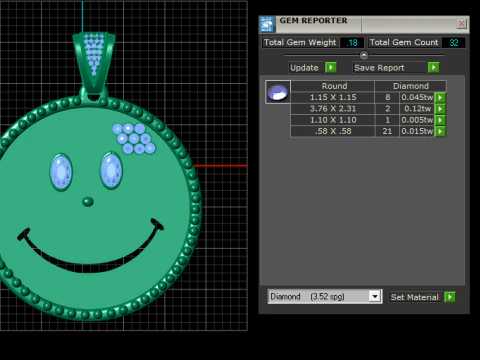480x360 pixels.
Task: Click the Diamond column header
Action: pos(411,86)
